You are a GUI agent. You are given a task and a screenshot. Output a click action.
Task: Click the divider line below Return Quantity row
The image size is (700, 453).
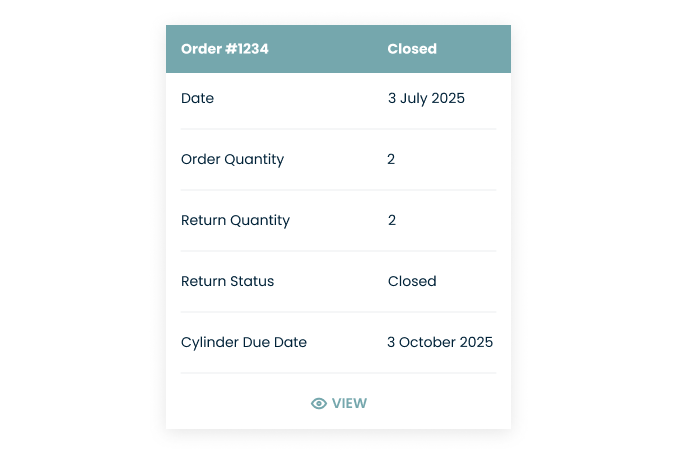click(338, 251)
